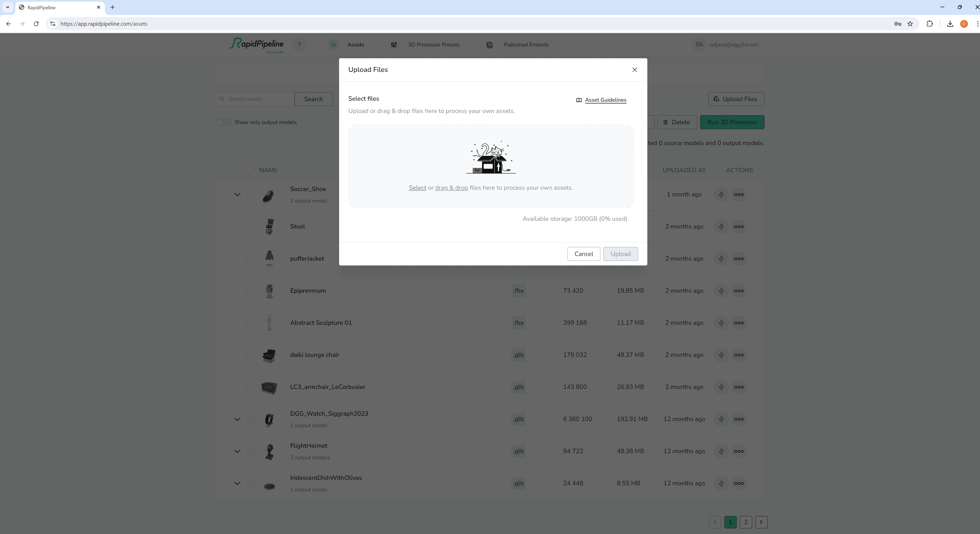
Task: Click the FlightHelmet thumbnail
Action: (x=269, y=452)
